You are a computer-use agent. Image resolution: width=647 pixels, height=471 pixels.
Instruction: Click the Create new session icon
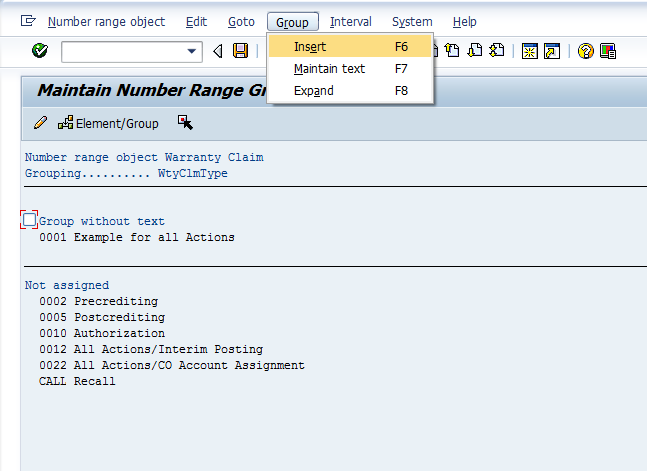pos(529,51)
